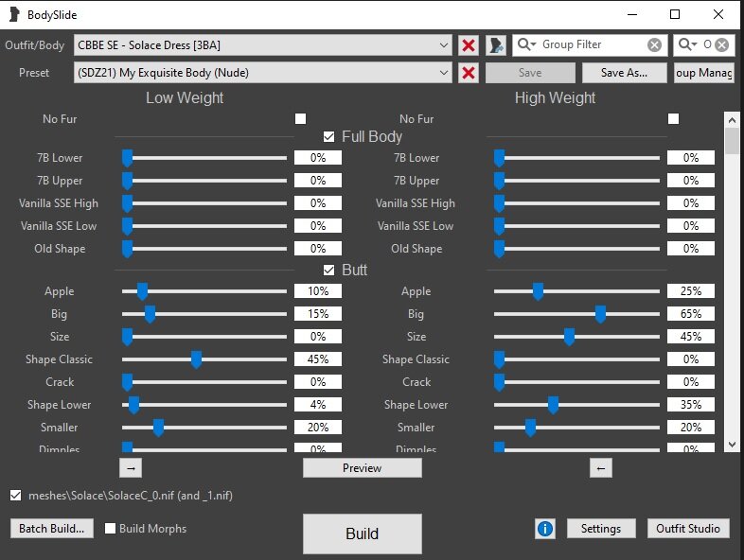This screenshot has height=560, width=744.
Task: Click High Weight Apple slider thumb
Action: coord(538,291)
